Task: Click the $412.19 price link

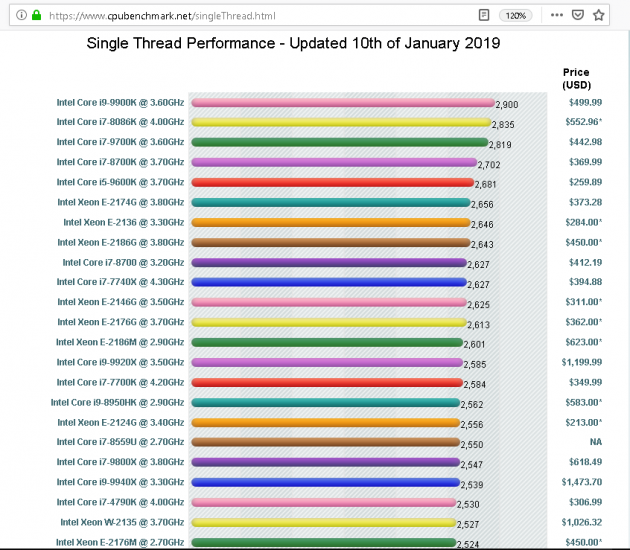Action: [585, 262]
